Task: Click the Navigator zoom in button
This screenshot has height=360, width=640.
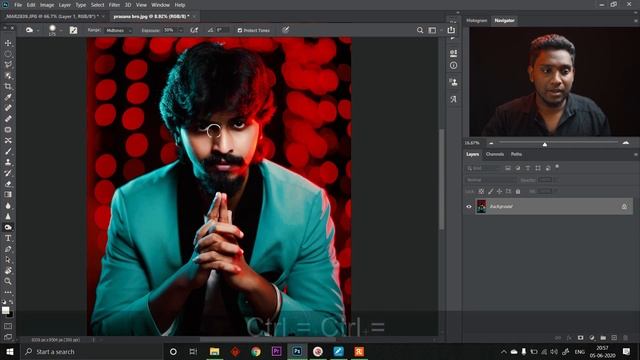Action: [626, 143]
